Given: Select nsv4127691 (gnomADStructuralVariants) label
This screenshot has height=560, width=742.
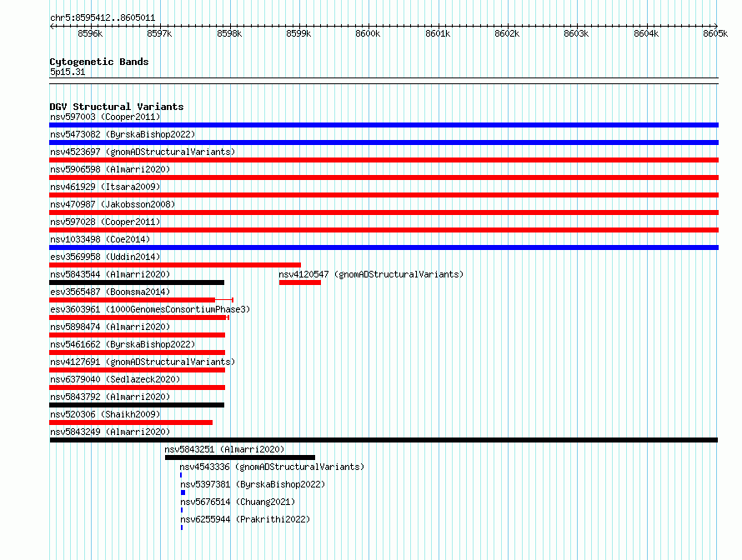Looking at the screenshot, I should point(143,362).
